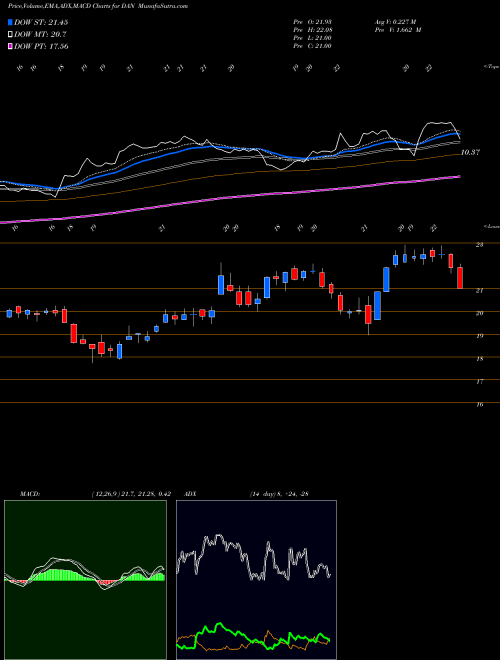The width and height of the screenshot is (500, 660).
Task: Click the ADX values '(14 day) 8, +24, -28'
Action: [277, 494]
